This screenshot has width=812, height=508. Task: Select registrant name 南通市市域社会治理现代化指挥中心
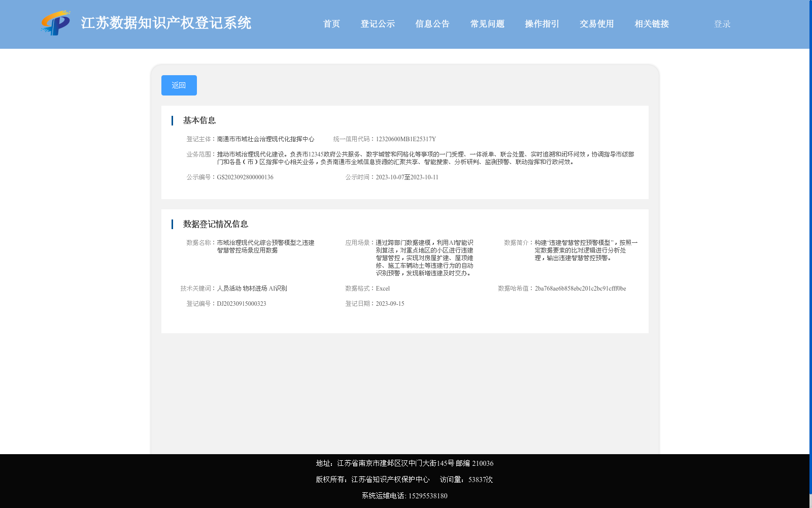pyautogui.click(x=265, y=139)
